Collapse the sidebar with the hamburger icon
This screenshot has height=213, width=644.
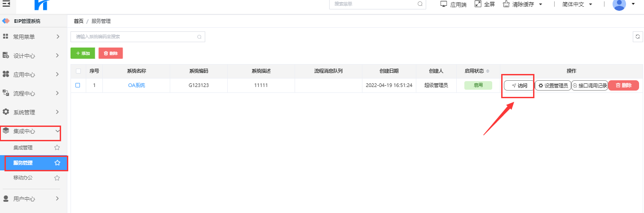point(6,4)
